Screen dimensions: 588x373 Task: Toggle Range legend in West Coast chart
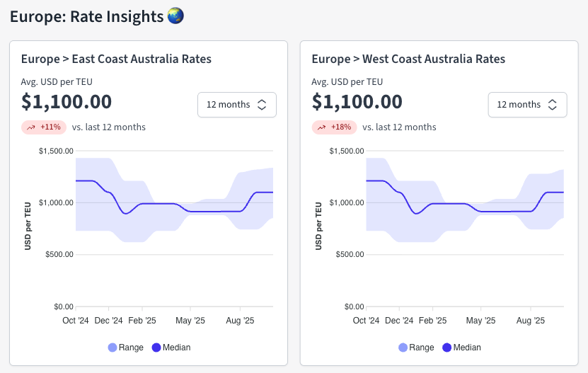pos(416,348)
